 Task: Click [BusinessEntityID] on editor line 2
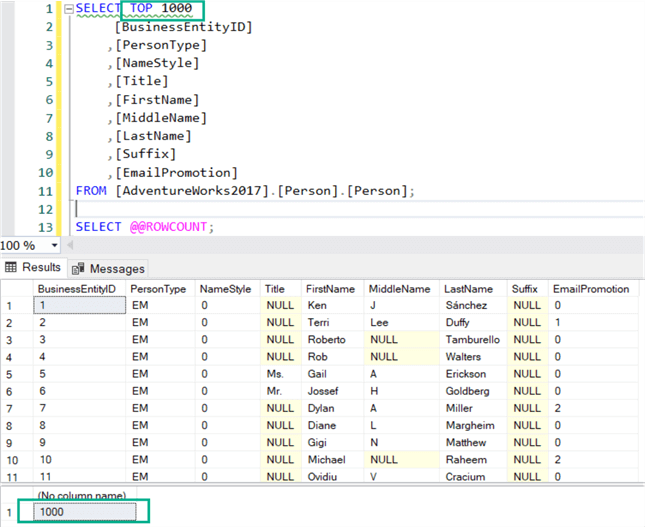click(183, 27)
